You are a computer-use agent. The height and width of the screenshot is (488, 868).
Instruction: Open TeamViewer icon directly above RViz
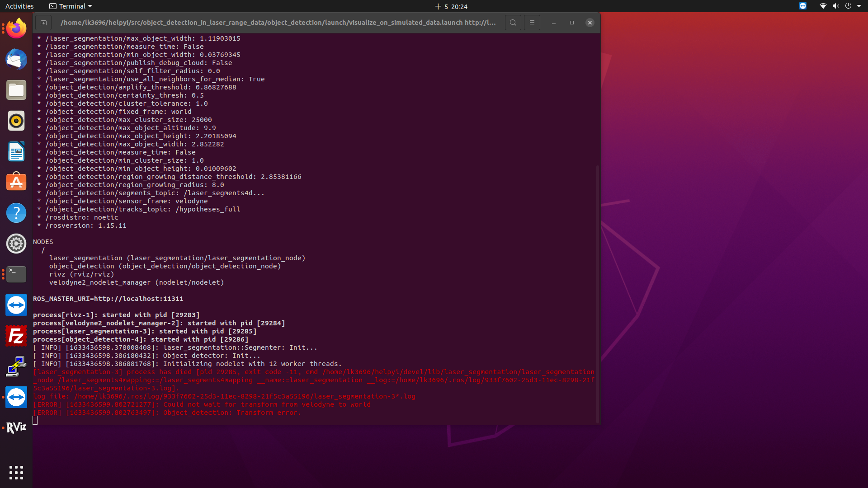pyautogui.click(x=16, y=397)
